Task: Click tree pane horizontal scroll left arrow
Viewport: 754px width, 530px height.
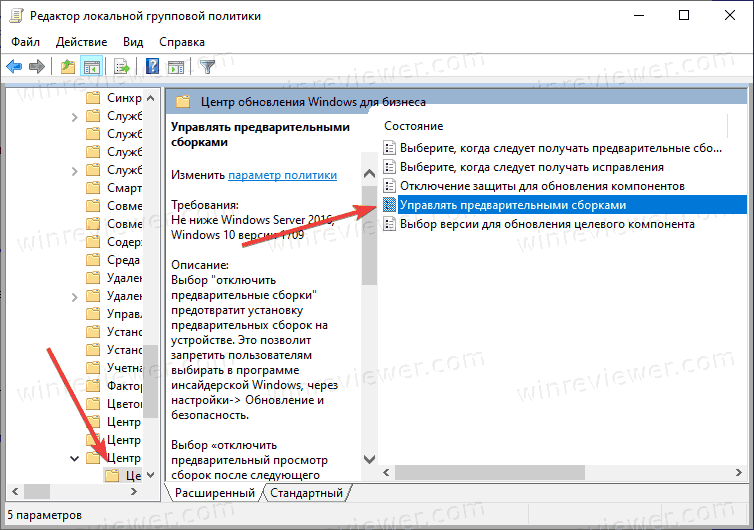Action: [x=15, y=492]
